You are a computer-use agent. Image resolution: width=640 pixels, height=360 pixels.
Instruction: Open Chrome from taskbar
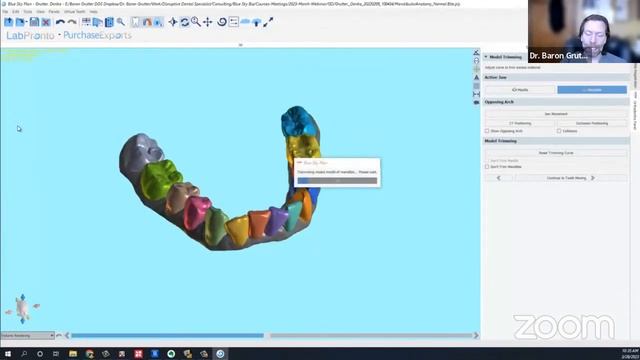[x=89, y=354]
